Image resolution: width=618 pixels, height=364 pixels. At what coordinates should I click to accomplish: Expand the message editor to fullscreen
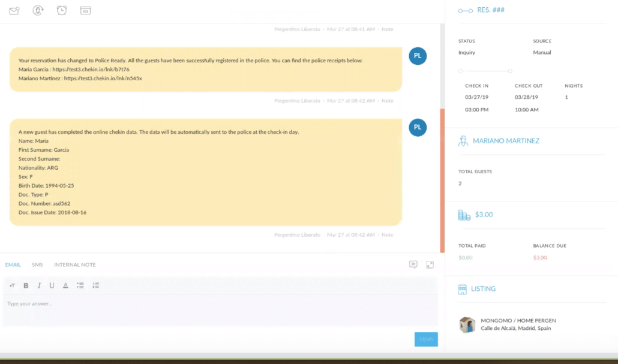click(x=430, y=264)
